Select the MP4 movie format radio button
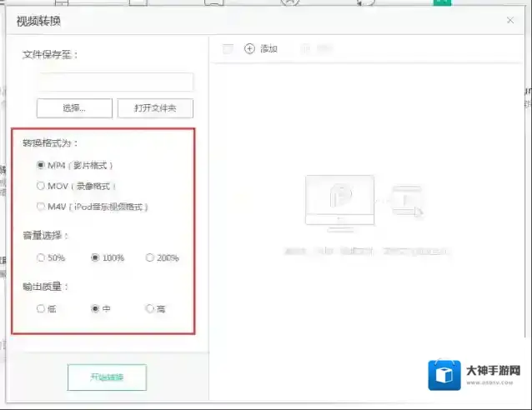Screen dimensions: 532x410 coord(41,165)
